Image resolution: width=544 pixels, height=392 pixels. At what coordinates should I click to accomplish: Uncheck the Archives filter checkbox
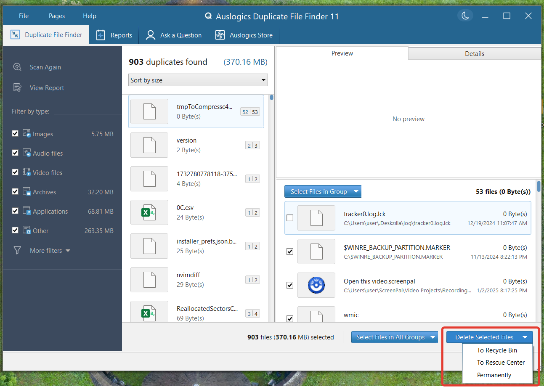pyautogui.click(x=15, y=191)
